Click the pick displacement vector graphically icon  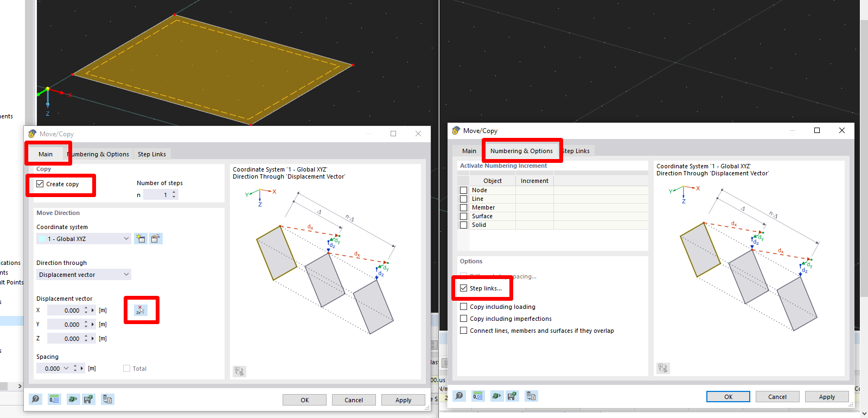[x=141, y=310]
